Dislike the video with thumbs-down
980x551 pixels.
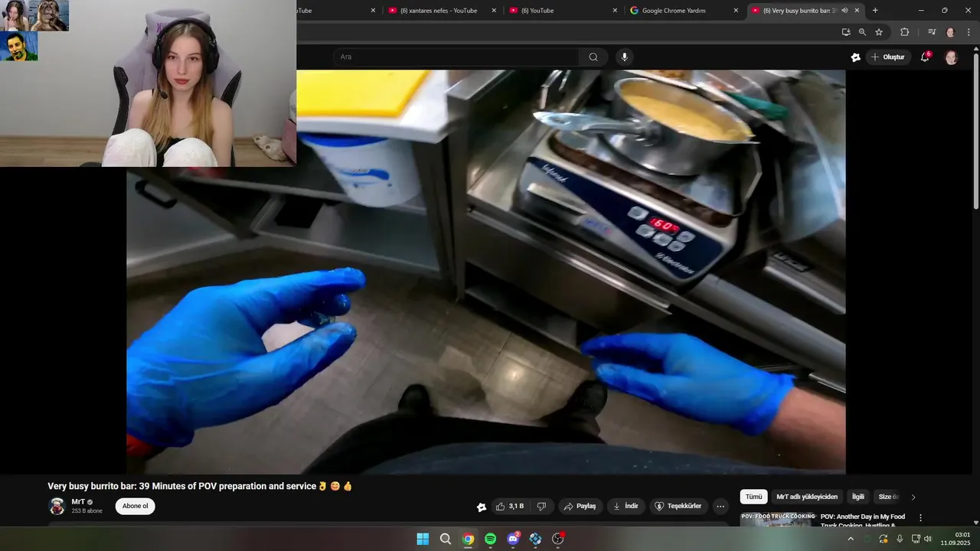[542, 507]
